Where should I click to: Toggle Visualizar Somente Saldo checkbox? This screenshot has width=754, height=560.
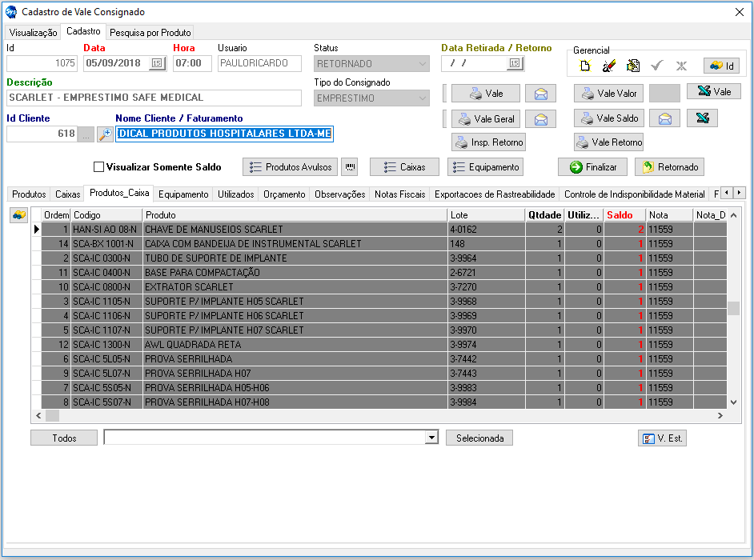point(98,166)
